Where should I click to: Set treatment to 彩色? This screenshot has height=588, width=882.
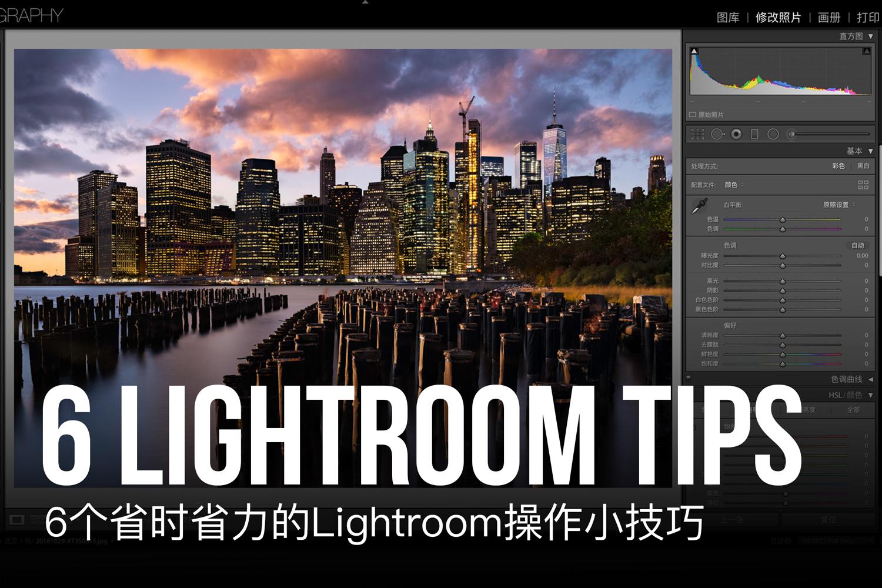point(838,166)
